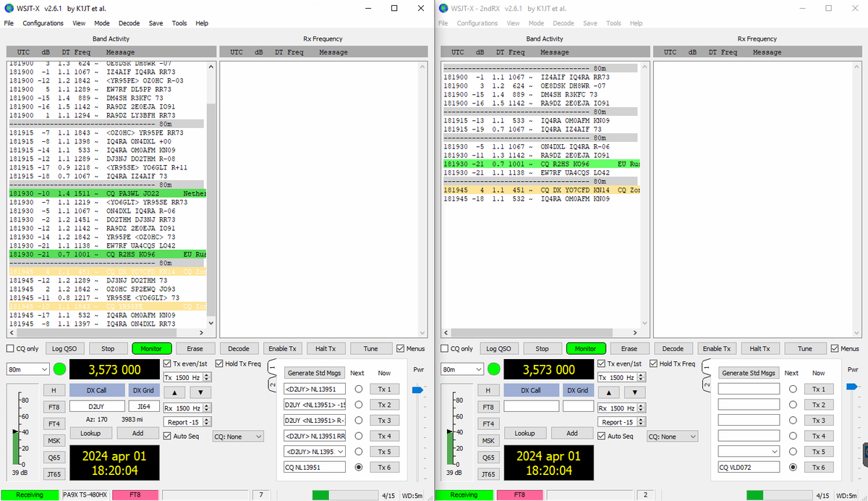
Task: Click Halt Tx in 2ndRX window
Action: pyautogui.click(x=760, y=348)
